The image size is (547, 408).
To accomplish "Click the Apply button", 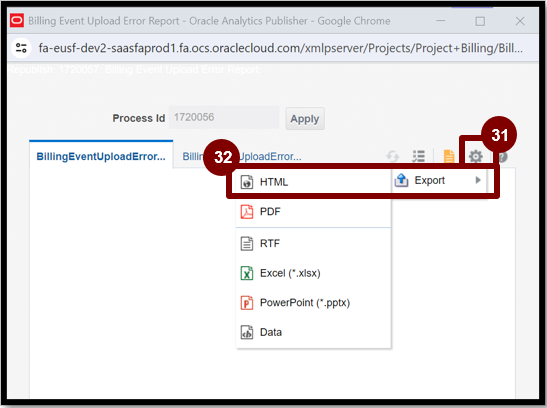I will click(305, 119).
